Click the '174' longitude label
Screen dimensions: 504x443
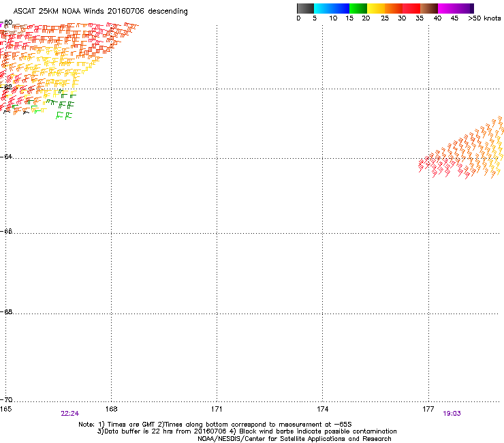(x=322, y=409)
